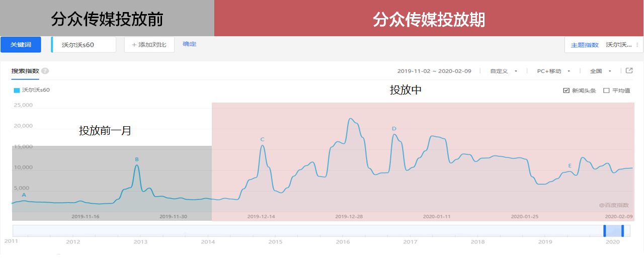
Task: Click news marker A on the chart
Action: pyautogui.click(x=24, y=195)
